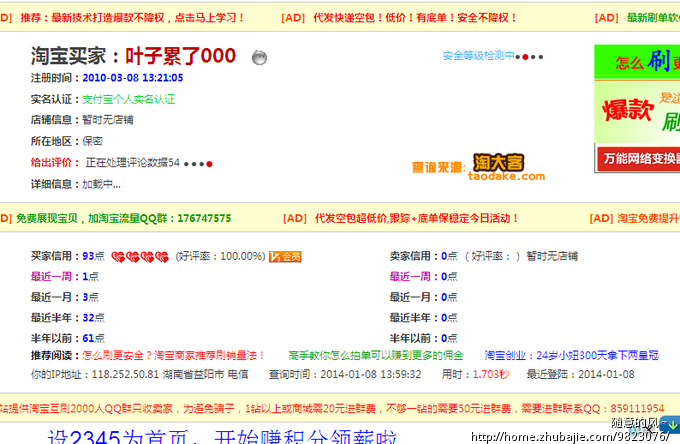Click the buyer 最近一周 1点 row
680x444 pixels.
click(65, 276)
